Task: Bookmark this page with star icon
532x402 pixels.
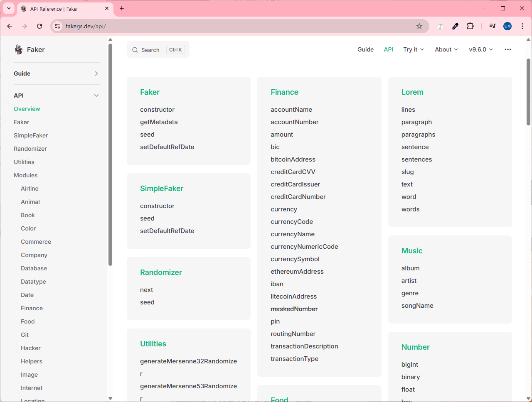Action: coord(419,26)
